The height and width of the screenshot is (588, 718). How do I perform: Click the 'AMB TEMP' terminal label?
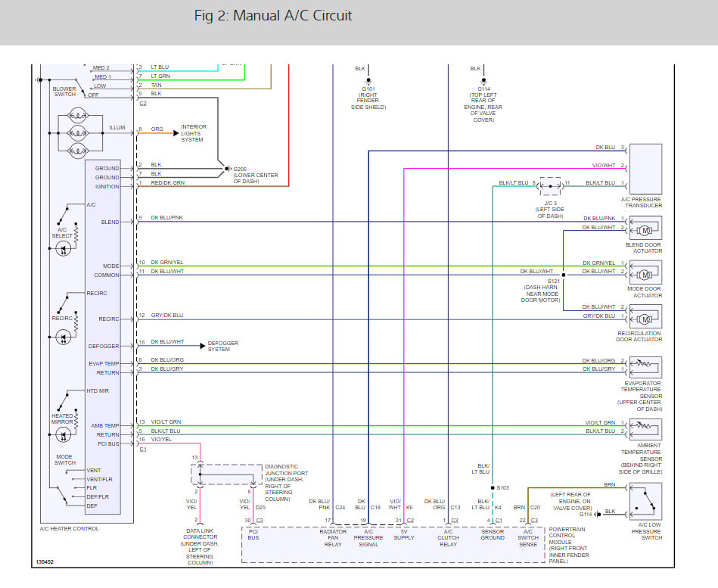pos(105,426)
